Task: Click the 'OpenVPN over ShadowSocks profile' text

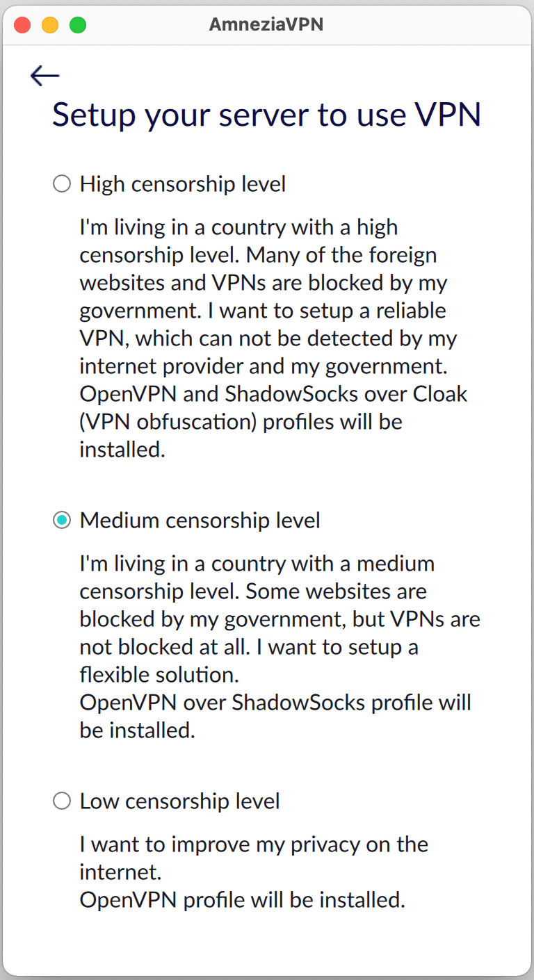Action: (276, 702)
